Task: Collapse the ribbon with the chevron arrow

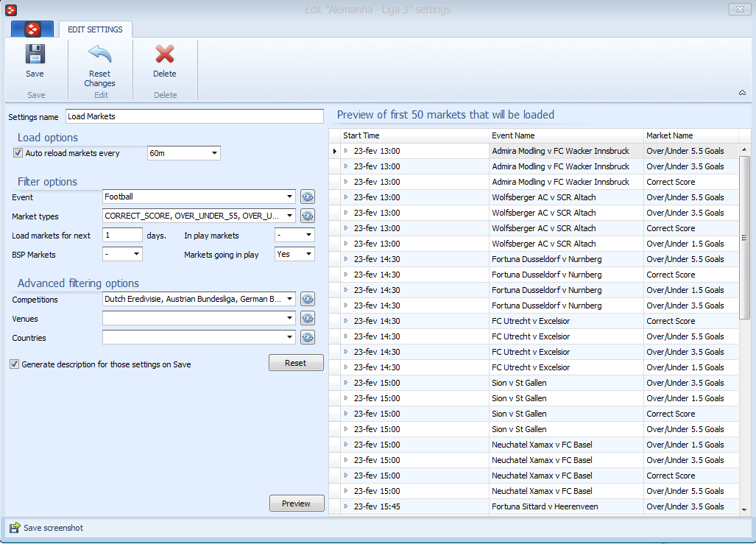Action: click(x=742, y=93)
